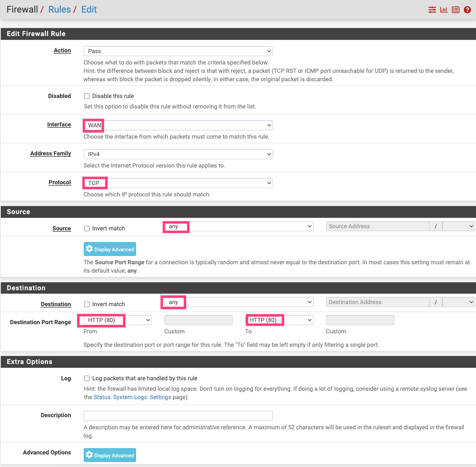Screen dimensions: 476x467
Task: Go to Rules in the breadcrumb
Action: tap(59, 10)
